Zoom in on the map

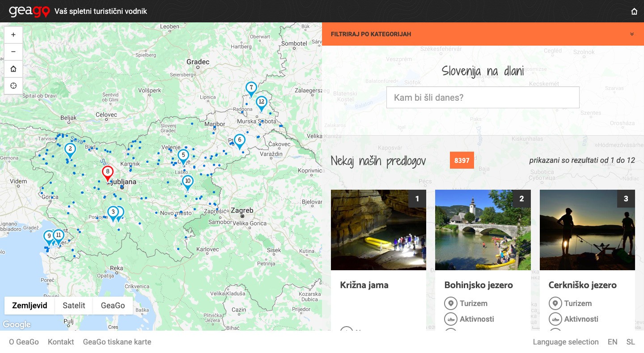[x=13, y=35]
